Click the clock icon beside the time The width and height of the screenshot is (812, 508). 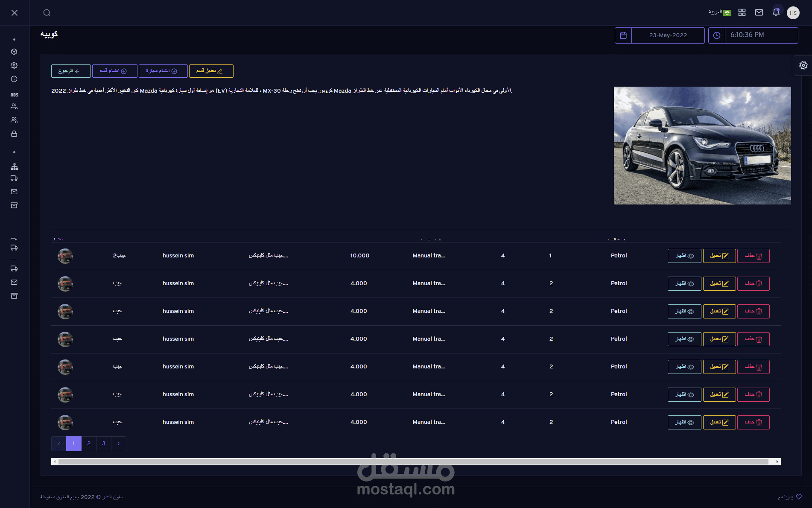pyautogui.click(x=717, y=35)
